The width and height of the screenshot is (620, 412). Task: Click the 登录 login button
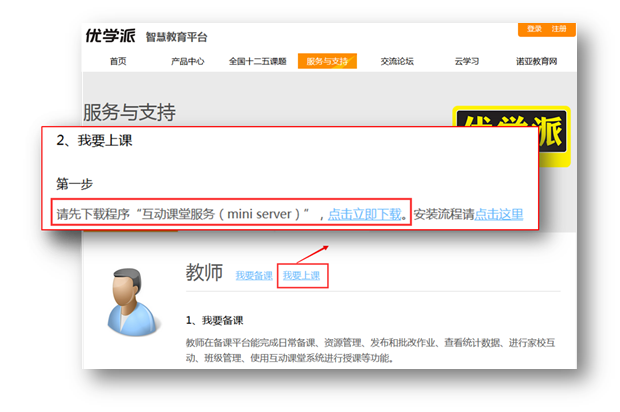tap(534, 29)
